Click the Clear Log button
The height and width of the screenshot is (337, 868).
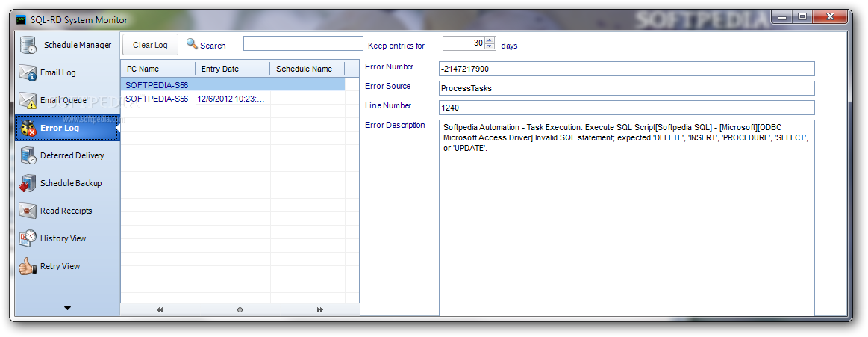[150, 45]
